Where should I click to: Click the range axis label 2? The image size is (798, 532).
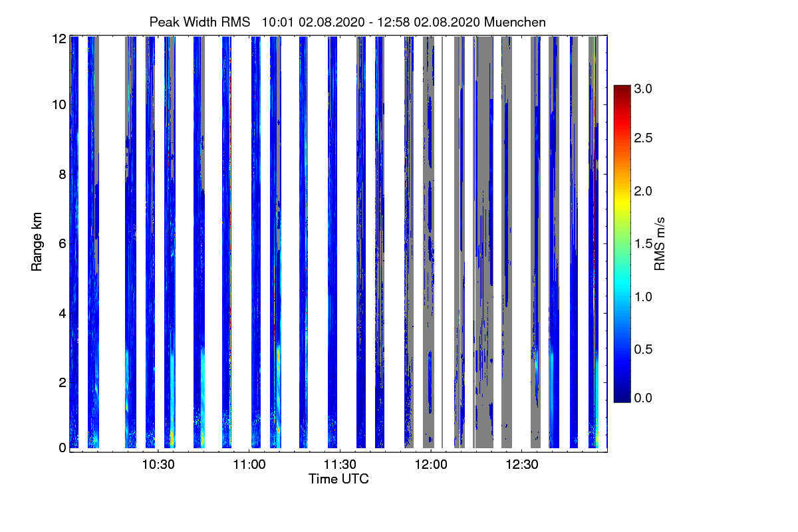pyautogui.click(x=63, y=382)
